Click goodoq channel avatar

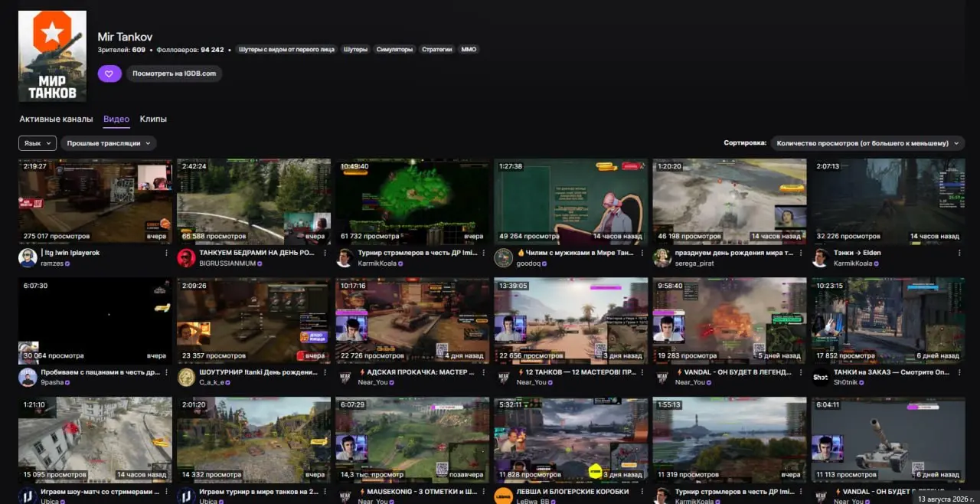coord(503,257)
